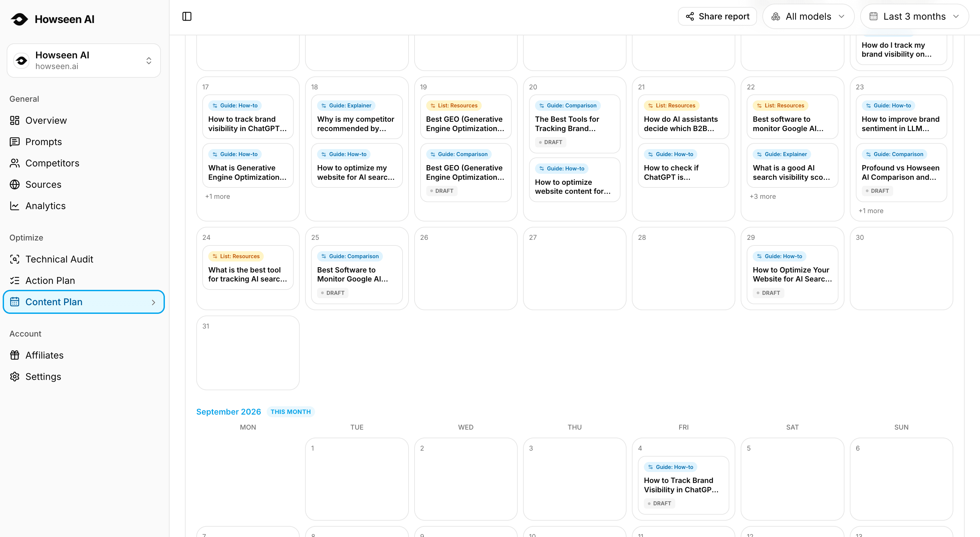Expand the Content Plan chevron arrow
Image resolution: width=980 pixels, height=537 pixels.
153,302
